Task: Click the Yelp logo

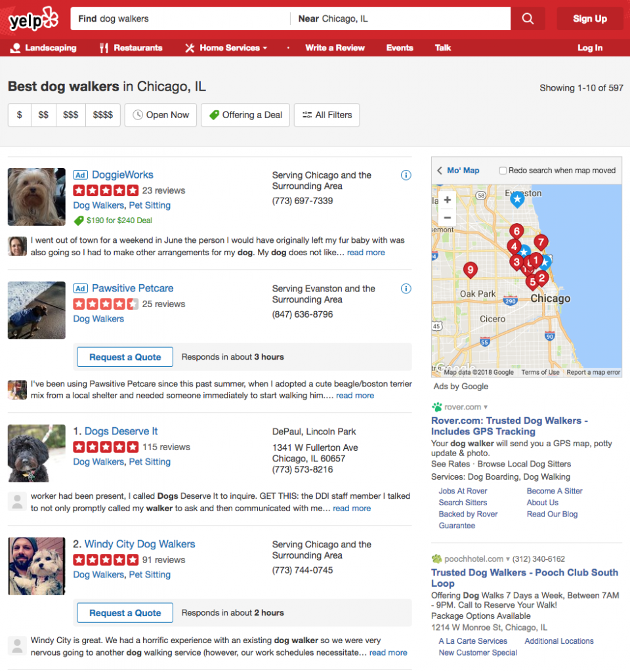Action: point(33,19)
